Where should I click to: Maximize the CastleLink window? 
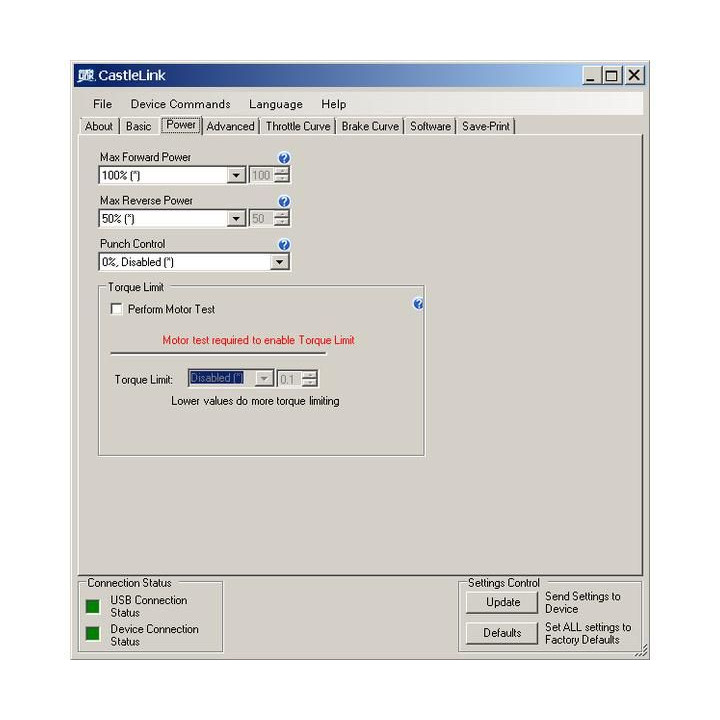tap(611, 75)
